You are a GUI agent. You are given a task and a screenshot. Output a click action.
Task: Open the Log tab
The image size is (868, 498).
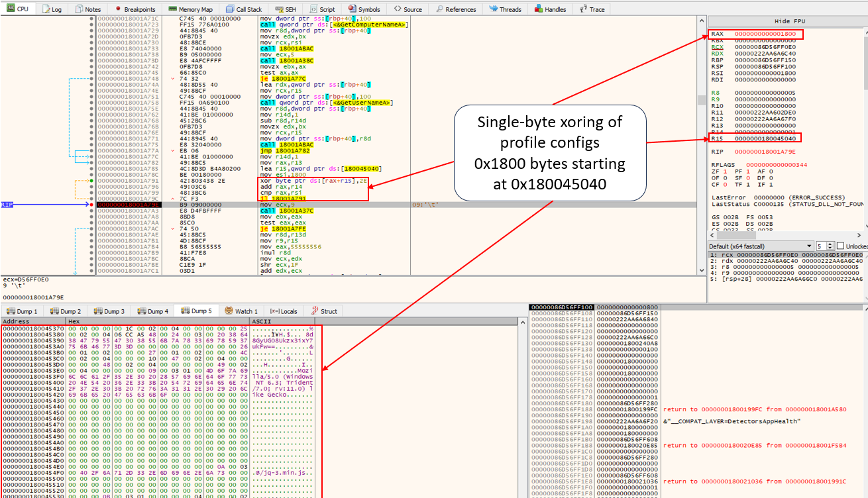pyautogui.click(x=52, y=9)
